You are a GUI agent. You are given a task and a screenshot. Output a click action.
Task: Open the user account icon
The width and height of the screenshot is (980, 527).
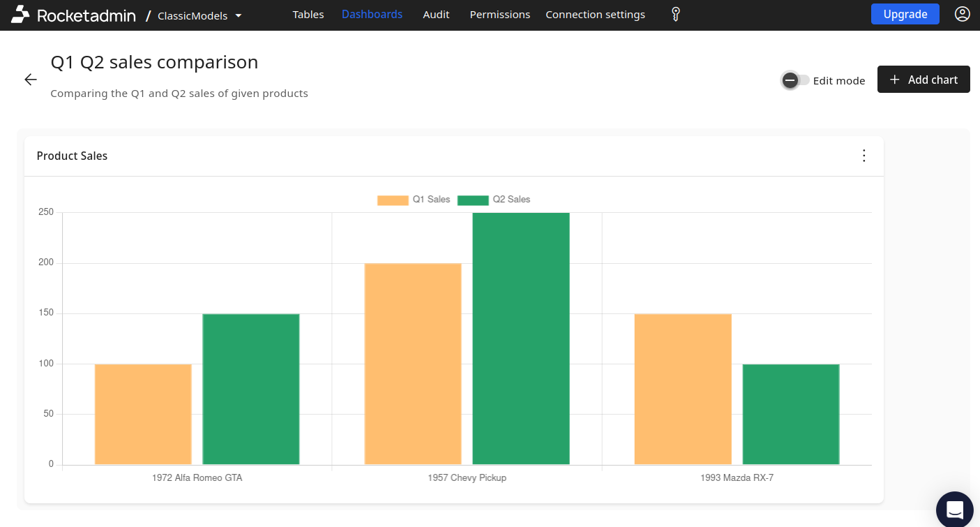962,13
